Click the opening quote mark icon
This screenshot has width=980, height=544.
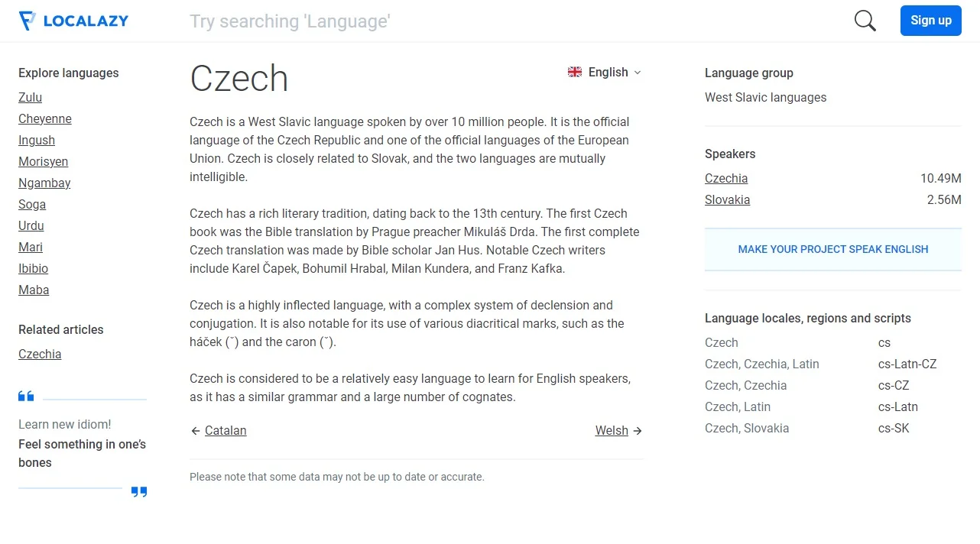point(26,396)
